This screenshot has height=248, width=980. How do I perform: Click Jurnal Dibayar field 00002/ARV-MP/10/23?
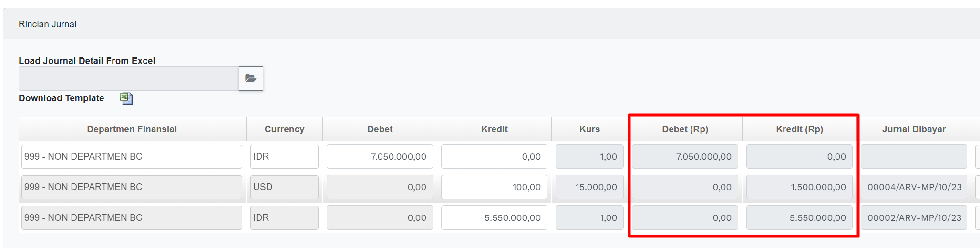coord(914,218)
